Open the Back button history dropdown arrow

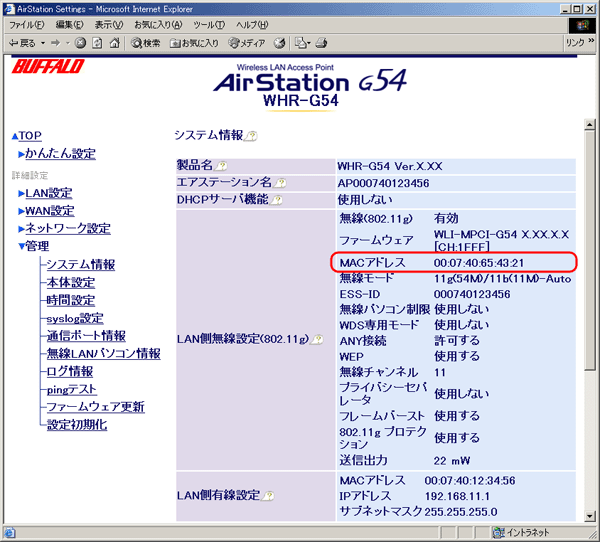coord(43,43)
